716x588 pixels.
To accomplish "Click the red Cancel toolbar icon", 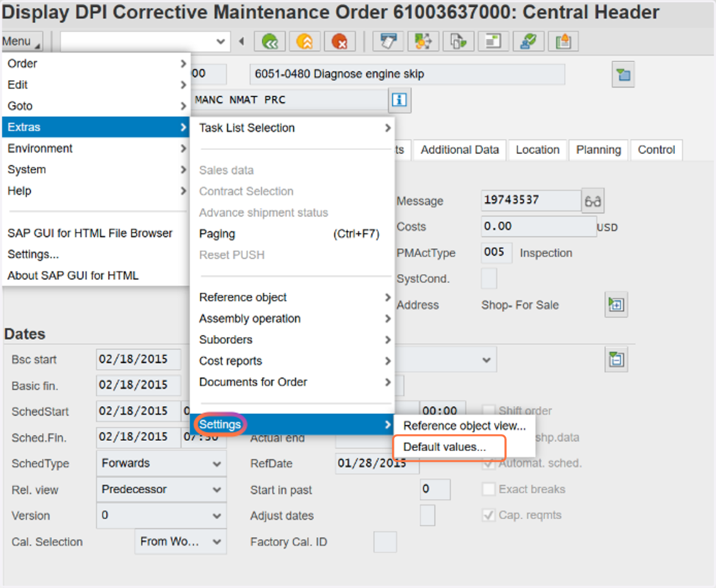I will pyautogui.click(x=340, y=42).
